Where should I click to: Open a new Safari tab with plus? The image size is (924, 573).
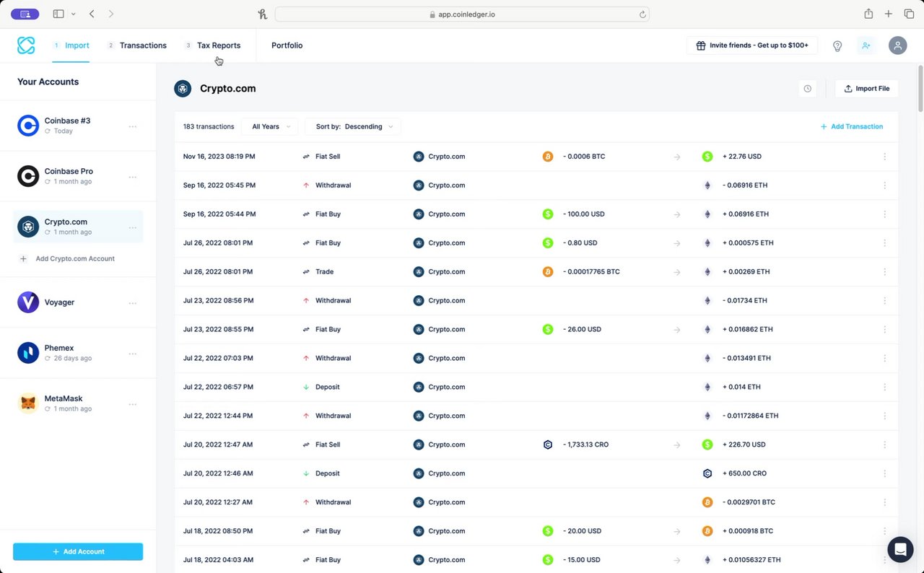889,14
